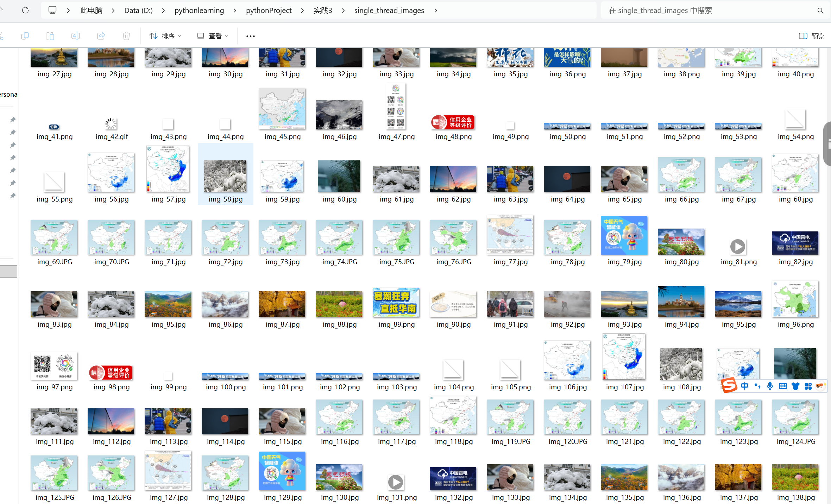Image resolution: width=831 pixels, height=504 pixels.
Task: Select the img_89.png cold wave thumbnail
Action: [396, 303]
